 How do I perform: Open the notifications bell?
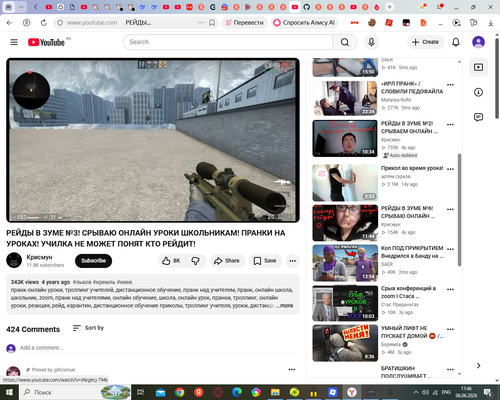[x=456, y=42]
